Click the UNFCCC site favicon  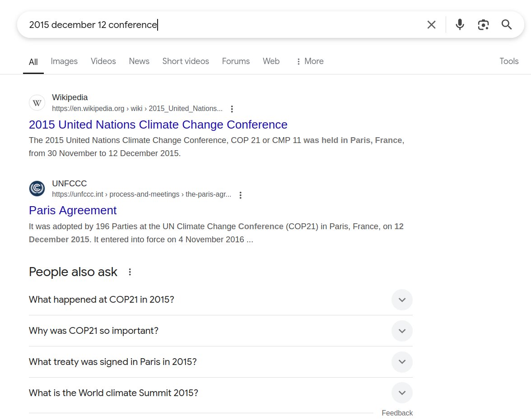[x=37, y=189]
